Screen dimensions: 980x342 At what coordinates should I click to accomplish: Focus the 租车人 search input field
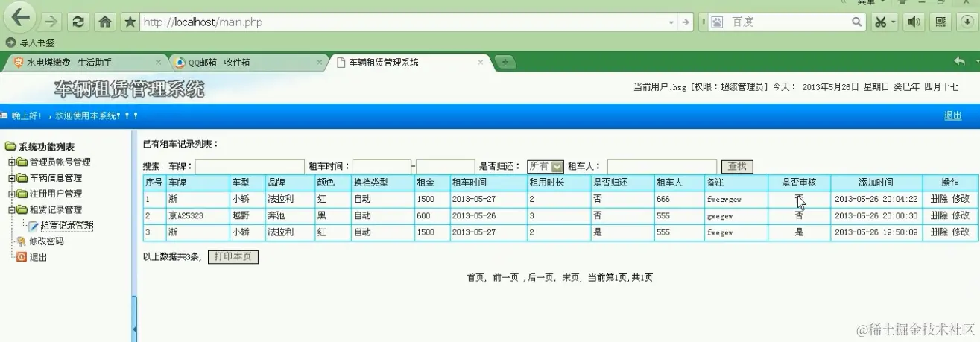pos(662,166)
